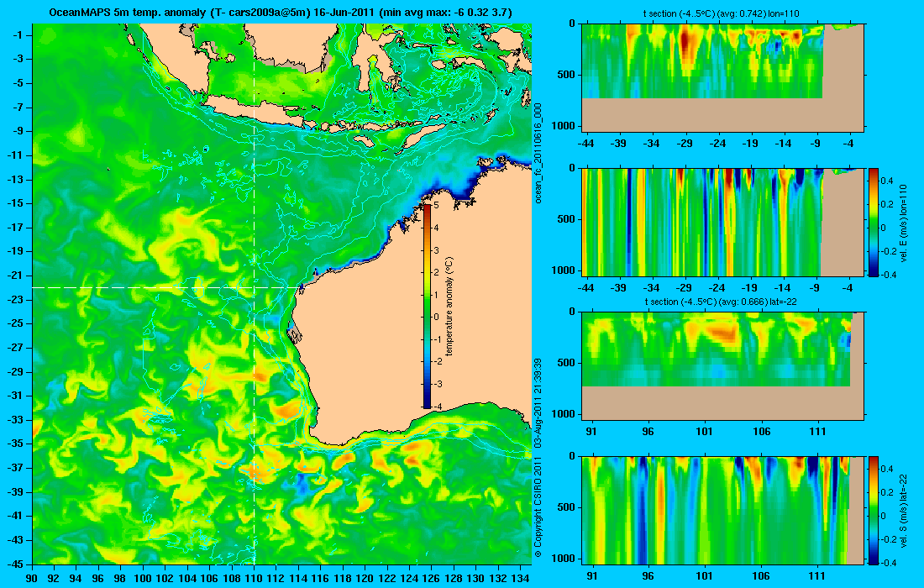Click the 'vel. S (m/s) lat=-22' axis label
This screenshot has height=588, width=924.
point(905,510)
